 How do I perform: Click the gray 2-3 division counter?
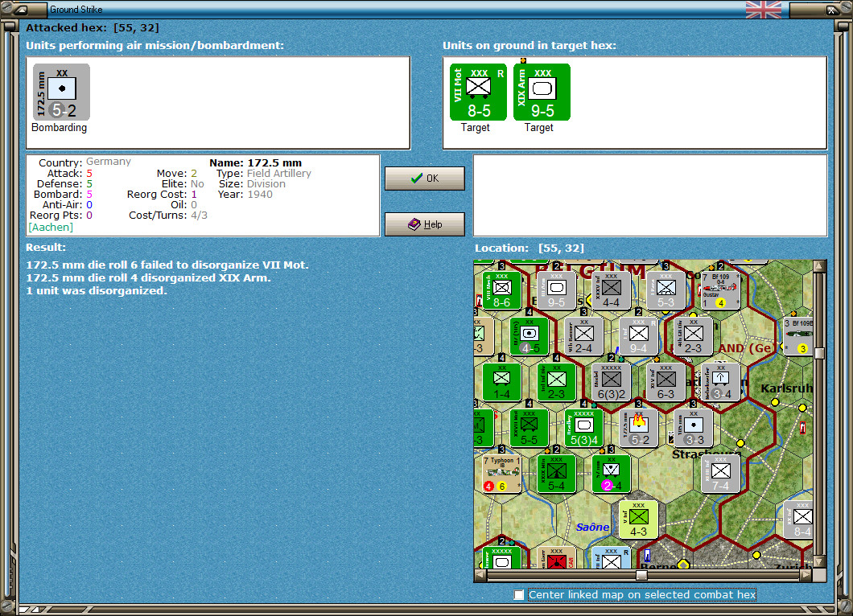point(693,336)
